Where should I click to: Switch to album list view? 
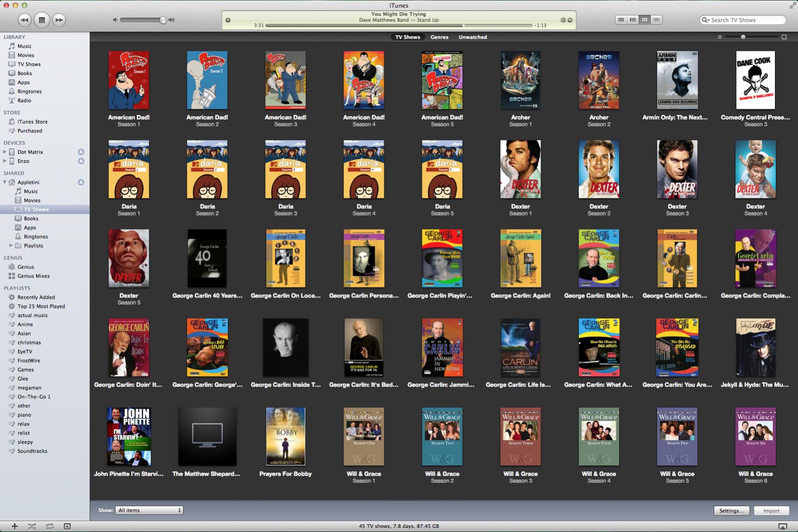[x=633, y=20]
